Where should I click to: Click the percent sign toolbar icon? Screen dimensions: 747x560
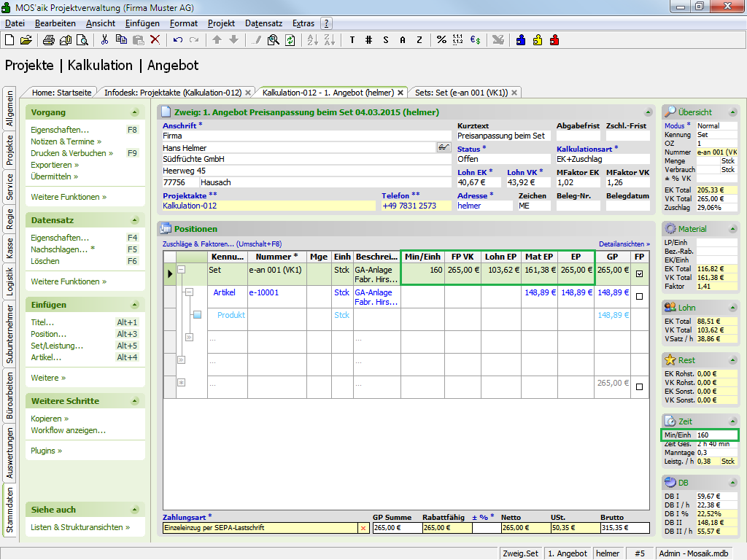(x=441, y=40)
